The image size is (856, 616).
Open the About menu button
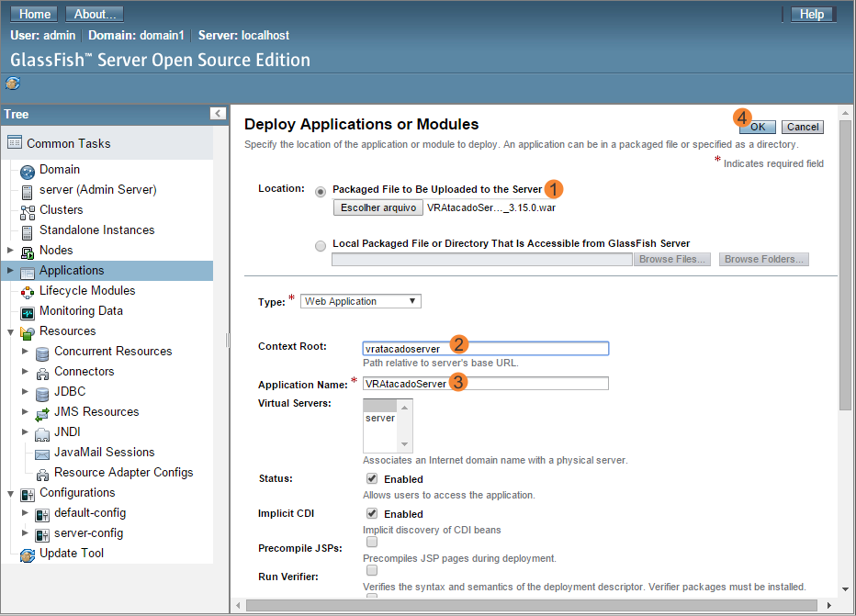(95, 14)
